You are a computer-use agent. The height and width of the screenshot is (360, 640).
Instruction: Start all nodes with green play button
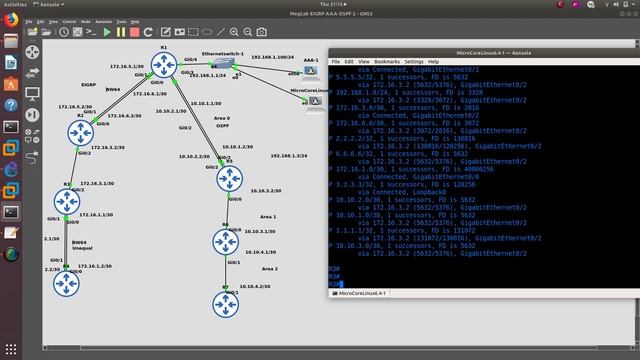(107, 32)
